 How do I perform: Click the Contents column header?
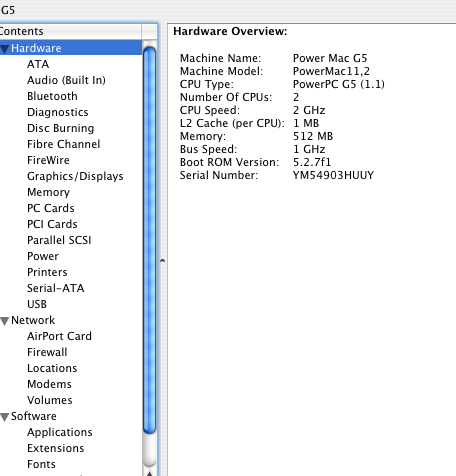pyautogui.click(x=71, y=31)
